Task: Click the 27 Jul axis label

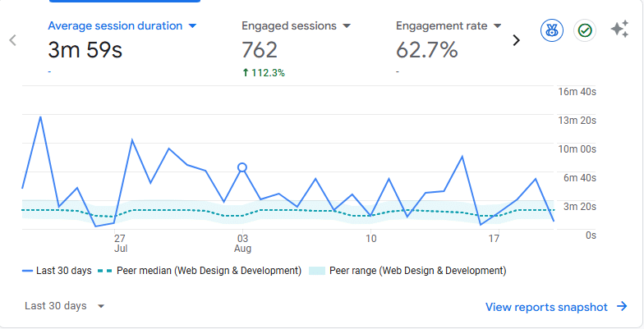Action: (x=120, y=243)
